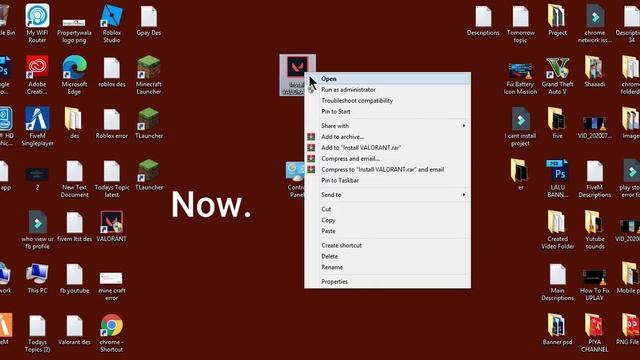Screen dimensions: 640x360
Task: Open Adobe Creative Cloud desktop icon
Action: point(37,67)
